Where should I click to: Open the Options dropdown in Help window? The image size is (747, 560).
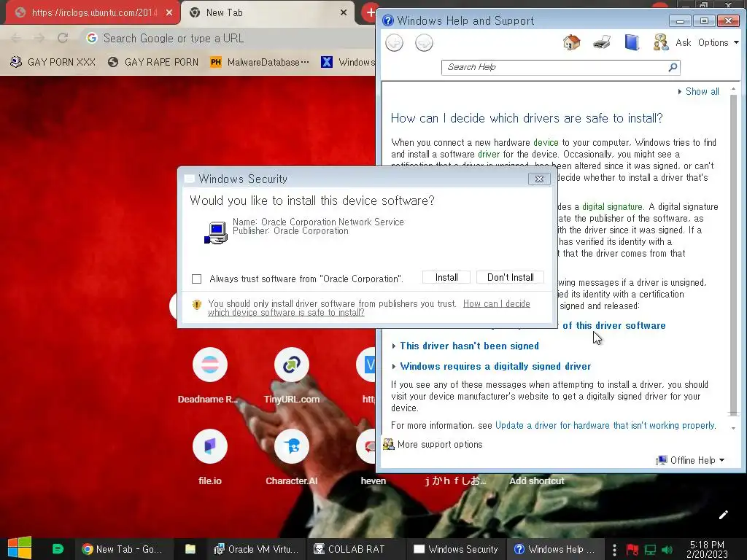[718, 42]
